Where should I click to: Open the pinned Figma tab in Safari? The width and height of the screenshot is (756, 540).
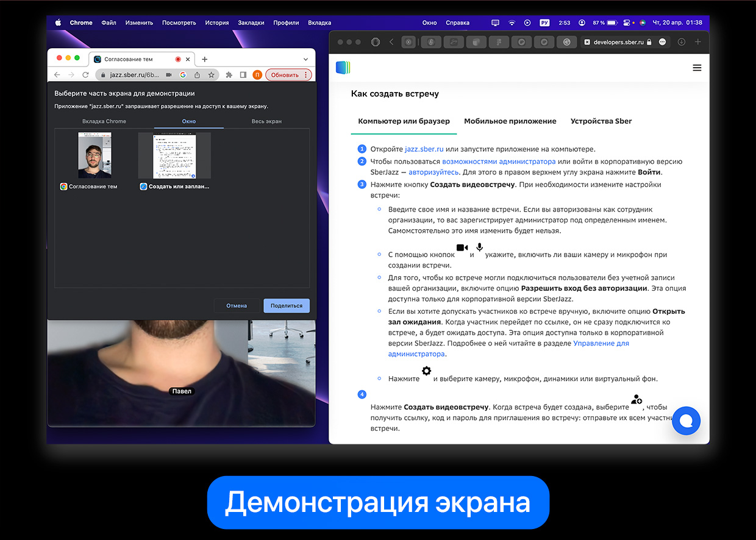499,42
